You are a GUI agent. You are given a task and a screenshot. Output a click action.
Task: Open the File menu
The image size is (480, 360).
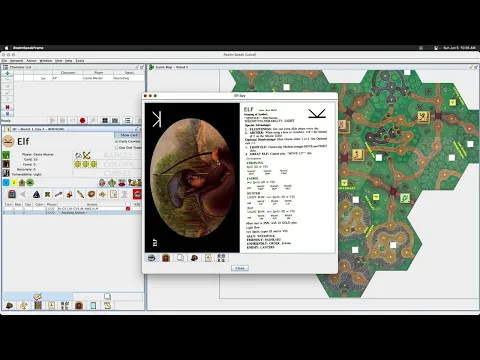pyautogui.click(x=4, y=61)
